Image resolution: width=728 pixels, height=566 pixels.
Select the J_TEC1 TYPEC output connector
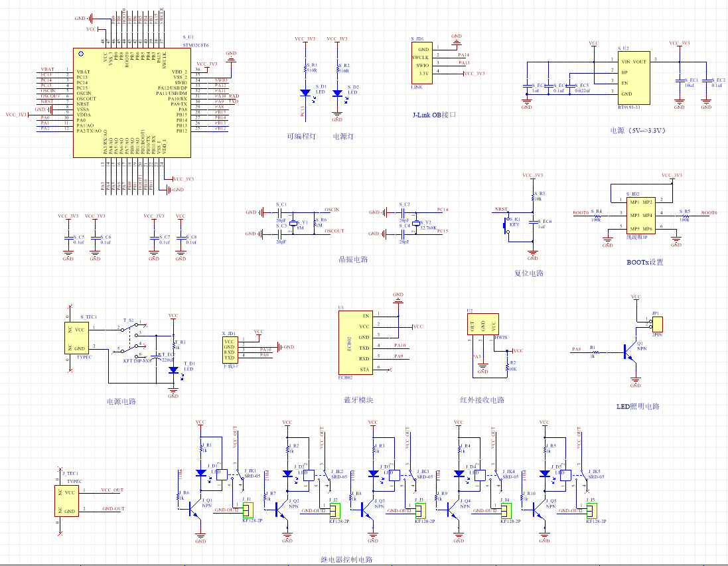coord(68,502)
